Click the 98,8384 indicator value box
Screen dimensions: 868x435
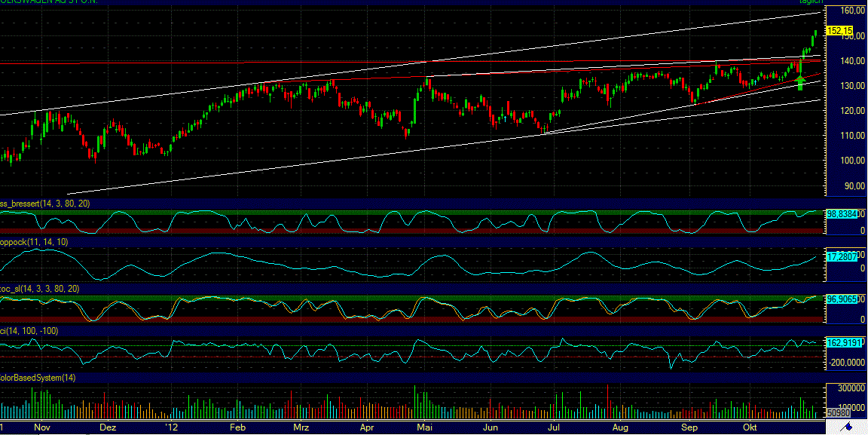pos(841,213)
